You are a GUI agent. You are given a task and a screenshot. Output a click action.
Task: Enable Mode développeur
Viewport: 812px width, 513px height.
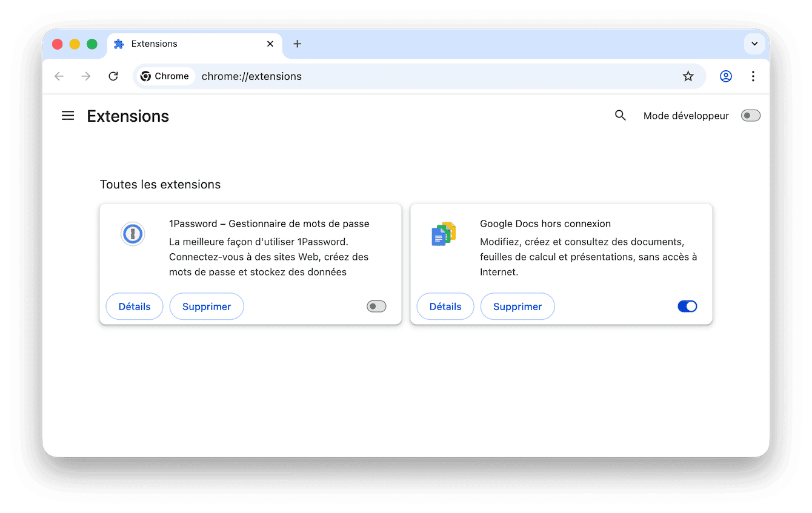pos(750,115)
